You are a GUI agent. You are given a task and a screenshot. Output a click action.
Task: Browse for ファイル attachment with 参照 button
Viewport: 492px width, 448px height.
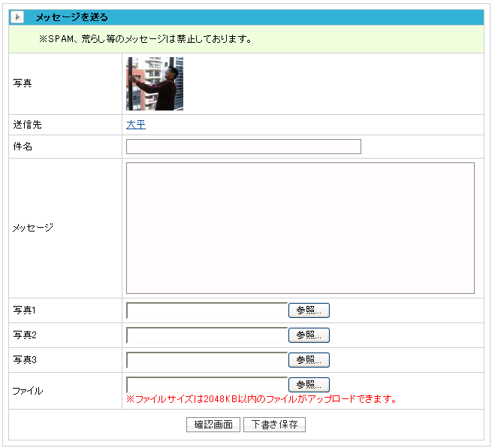pos(309,385)
